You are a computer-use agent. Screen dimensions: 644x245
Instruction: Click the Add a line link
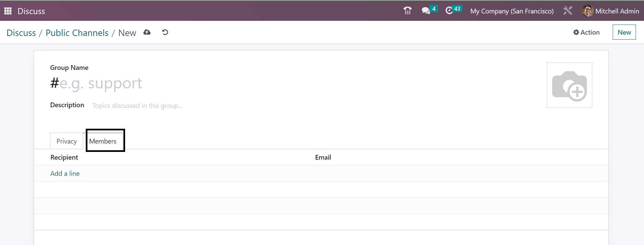[x=65, y=173]
